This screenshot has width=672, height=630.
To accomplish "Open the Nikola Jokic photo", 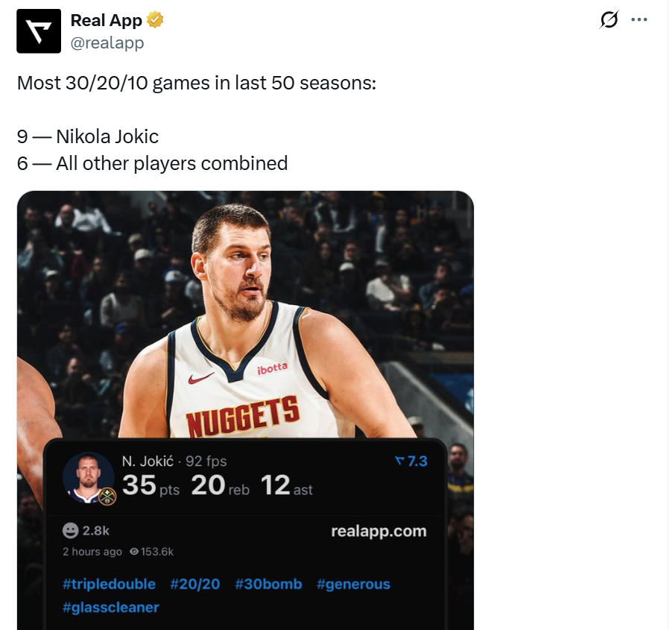I will [246, 313].
